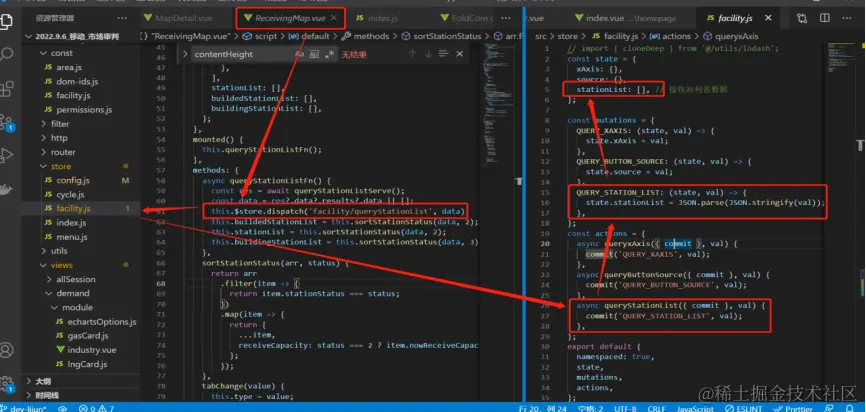Viewport: 866px width, 412px height.
Task: Go to next match in the find widget
Action: click(x=428, y=54)
